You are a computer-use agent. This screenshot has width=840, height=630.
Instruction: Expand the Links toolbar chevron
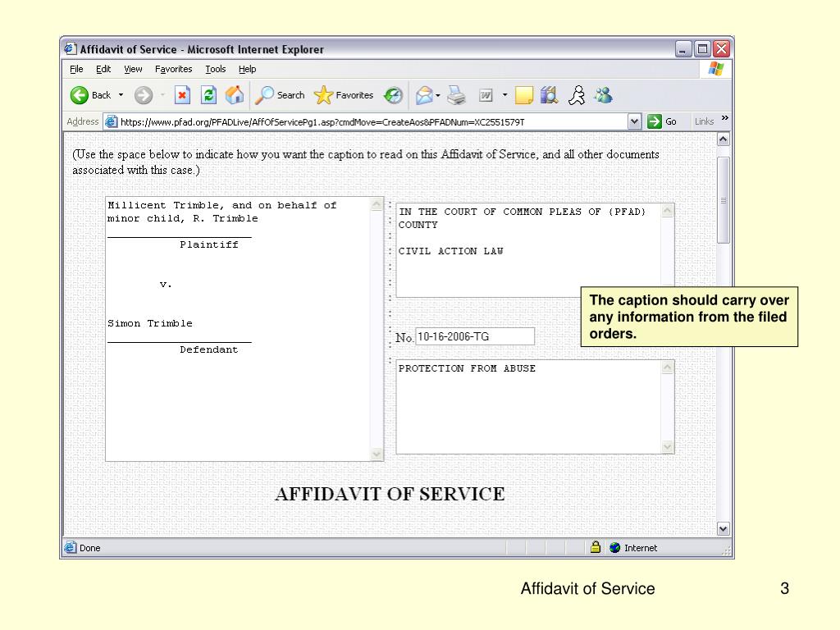click(725, 118)
